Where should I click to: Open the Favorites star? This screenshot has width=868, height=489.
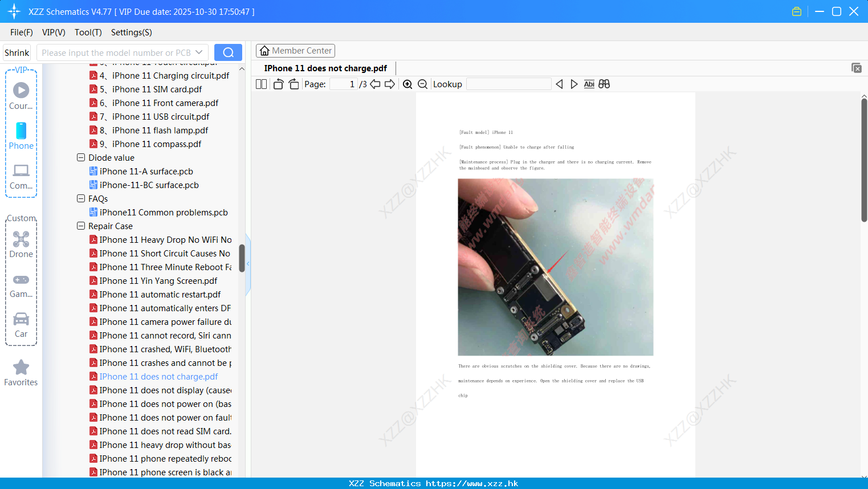tap(21, 367)
